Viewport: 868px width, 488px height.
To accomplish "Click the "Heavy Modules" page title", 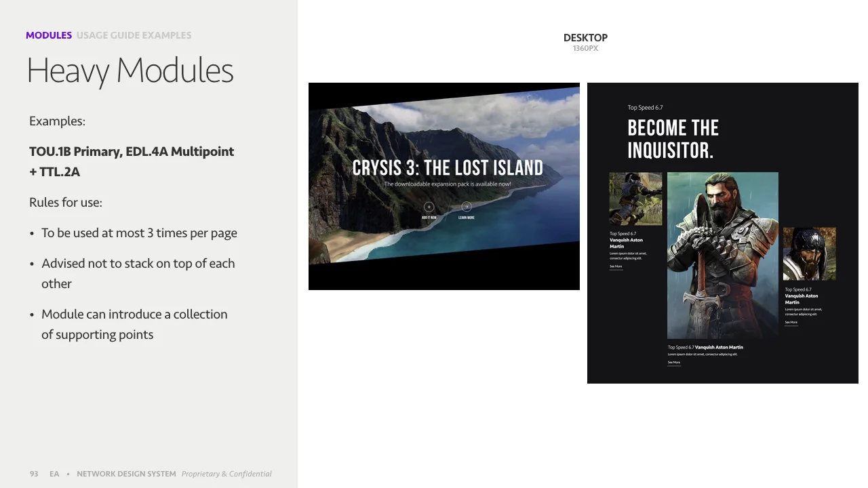I will click(x=130, y=70).
